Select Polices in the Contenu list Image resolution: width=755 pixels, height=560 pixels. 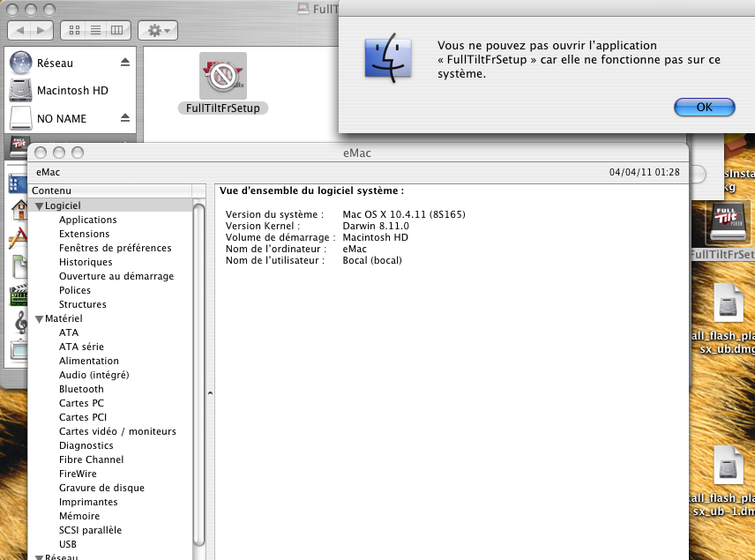[x=75, y=290]
